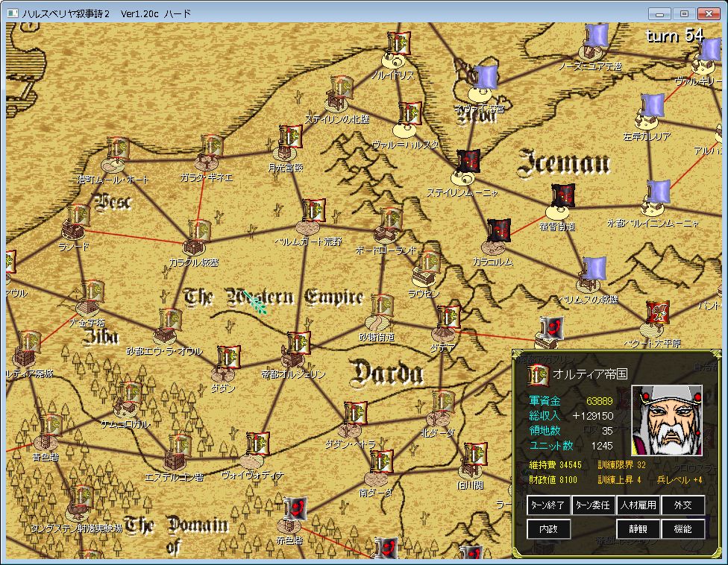Select the ヴォイヴォディナ territory flag
Viewport: 728px width, 565px height.
tap(257, 444)
